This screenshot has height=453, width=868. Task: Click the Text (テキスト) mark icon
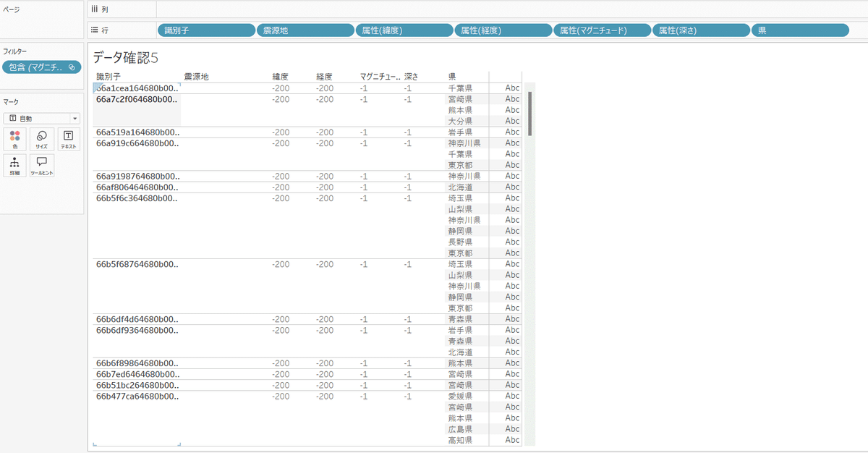(x=69, y=138)
